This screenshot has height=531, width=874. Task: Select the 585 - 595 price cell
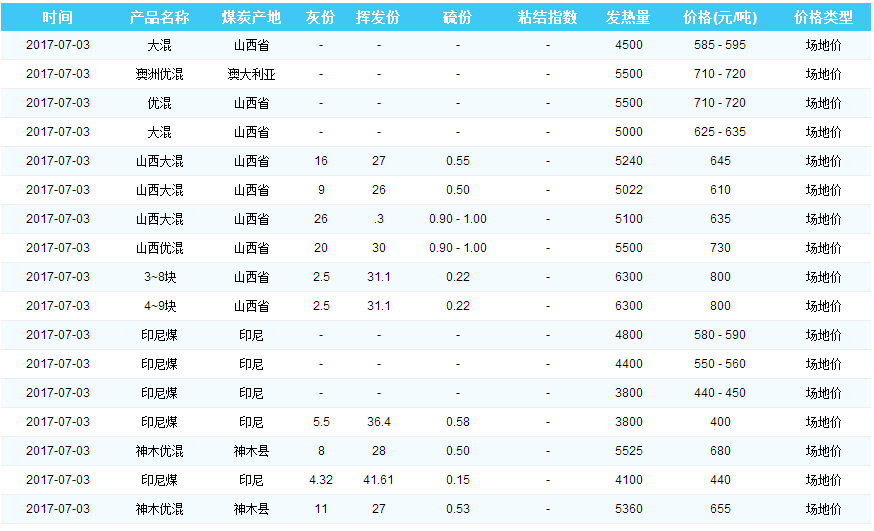point(719,45)
